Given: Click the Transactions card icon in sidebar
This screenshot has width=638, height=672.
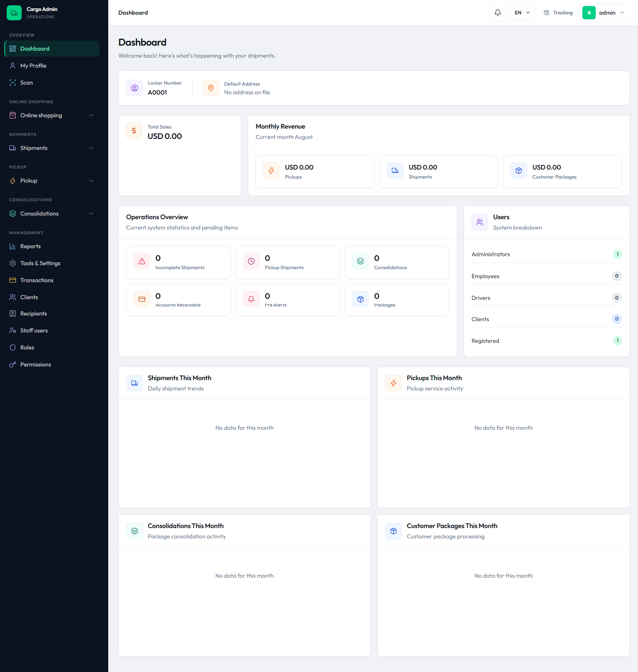Looking at the screenshot, I should [13, 280].
